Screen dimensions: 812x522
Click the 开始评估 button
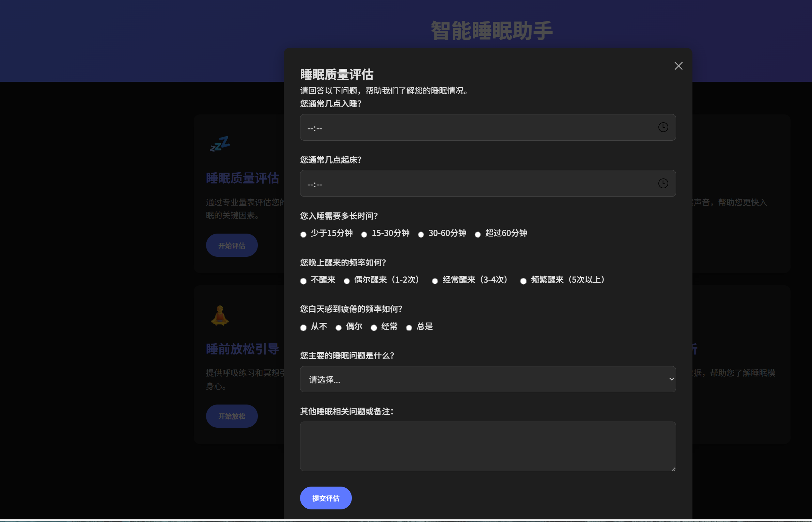tap(232, 245)
